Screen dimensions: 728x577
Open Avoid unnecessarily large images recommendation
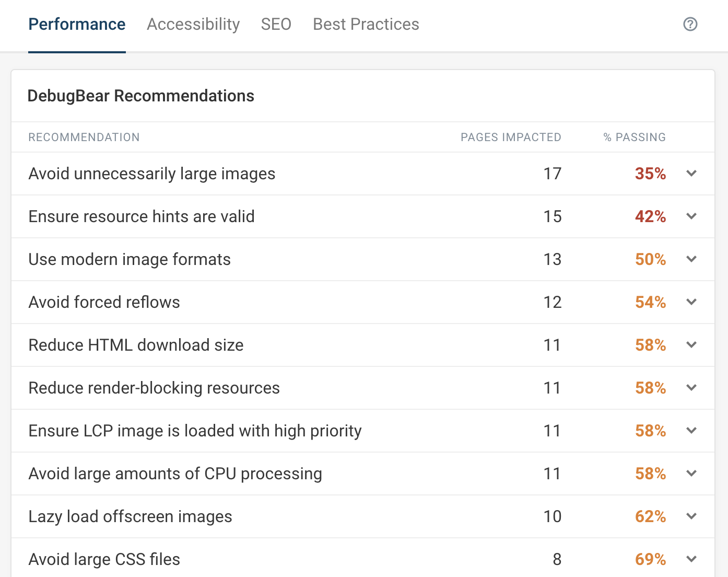point(151,174)
